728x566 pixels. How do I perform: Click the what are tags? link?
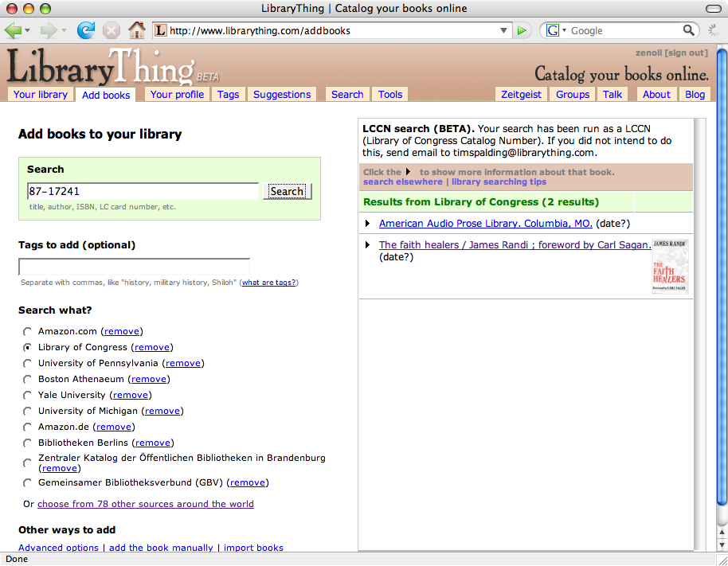[269, 283]
